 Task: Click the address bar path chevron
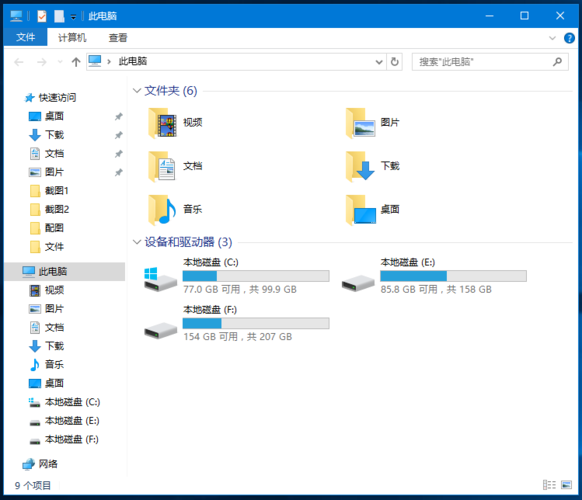click(x=109, y=62)
